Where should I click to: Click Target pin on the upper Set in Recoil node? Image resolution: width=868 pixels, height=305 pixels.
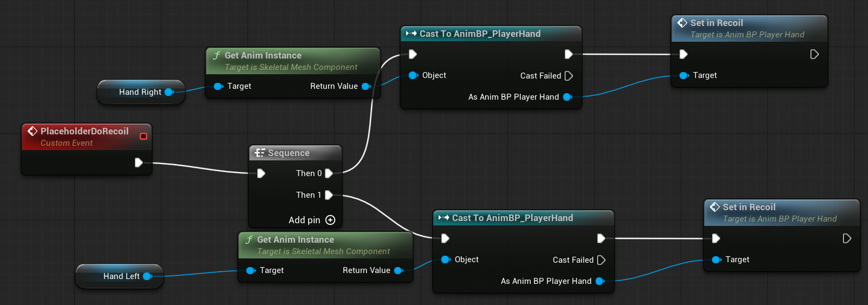(683, 75)
